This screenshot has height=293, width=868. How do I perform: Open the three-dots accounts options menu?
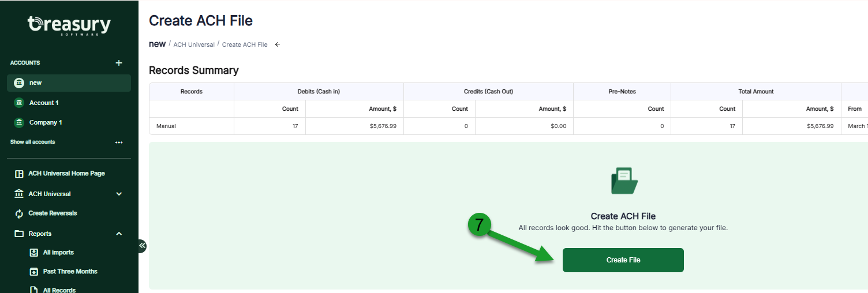119,142
